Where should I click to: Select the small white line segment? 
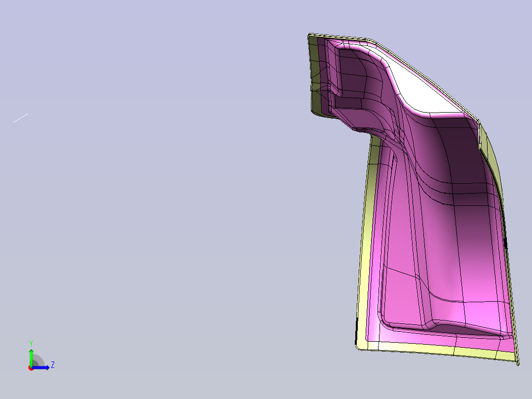tap(20, 118)
